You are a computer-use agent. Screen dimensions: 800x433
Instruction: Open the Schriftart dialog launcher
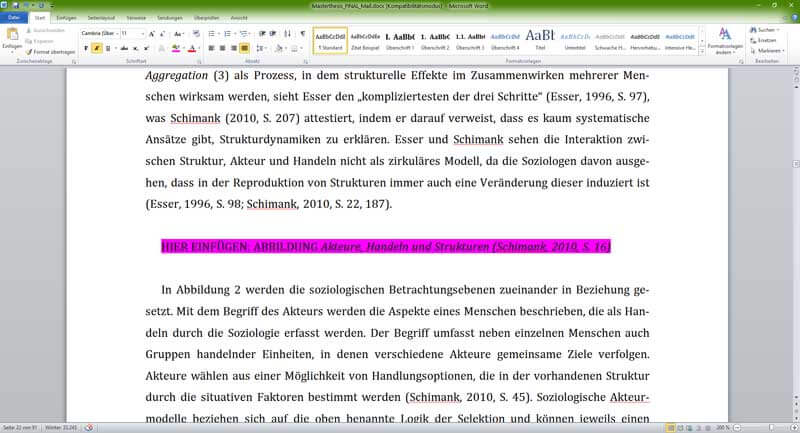click(x=199, y=62)
